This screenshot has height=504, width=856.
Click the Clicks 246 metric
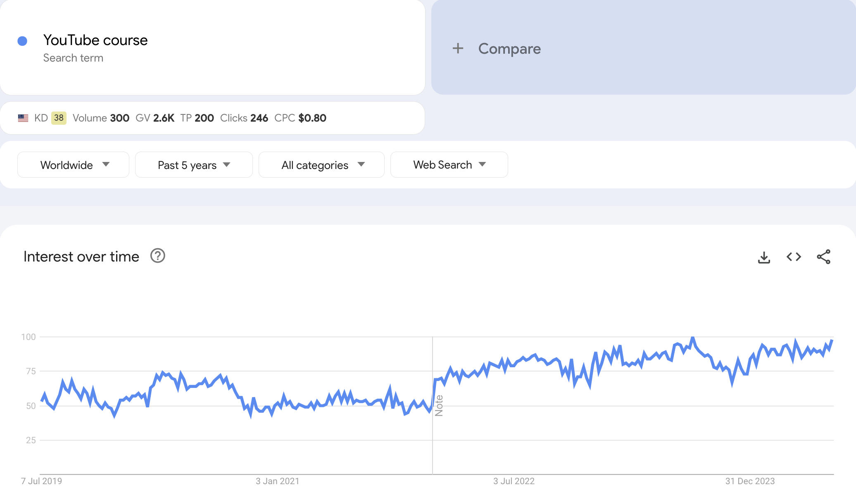click(x=244, y=118)
